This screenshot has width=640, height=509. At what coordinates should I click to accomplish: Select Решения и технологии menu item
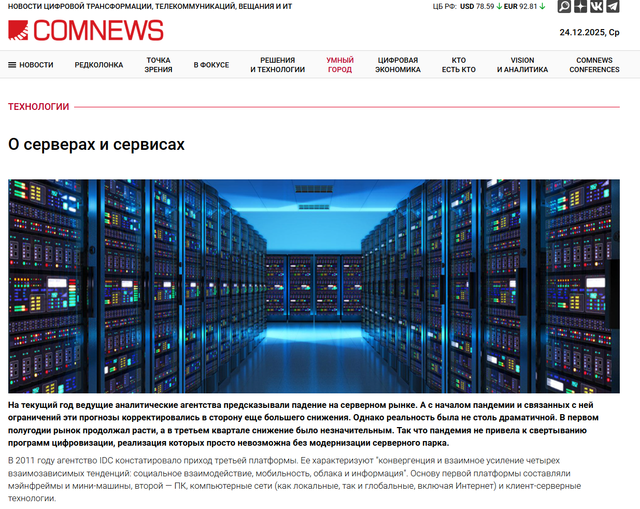coord(278,65)
